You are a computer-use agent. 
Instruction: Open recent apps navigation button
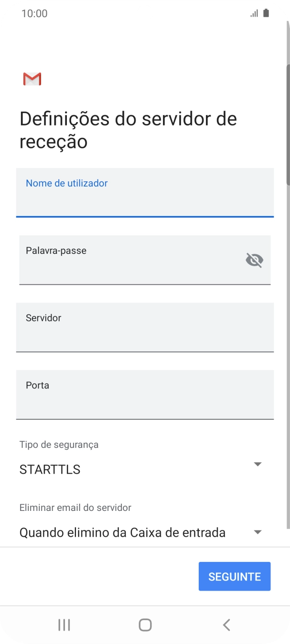[64, 625]
